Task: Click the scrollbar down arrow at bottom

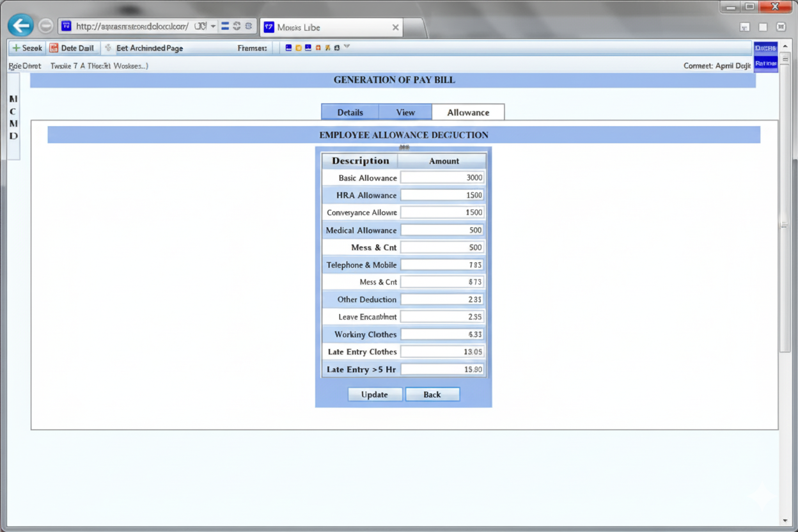Action: coord(785,521)
